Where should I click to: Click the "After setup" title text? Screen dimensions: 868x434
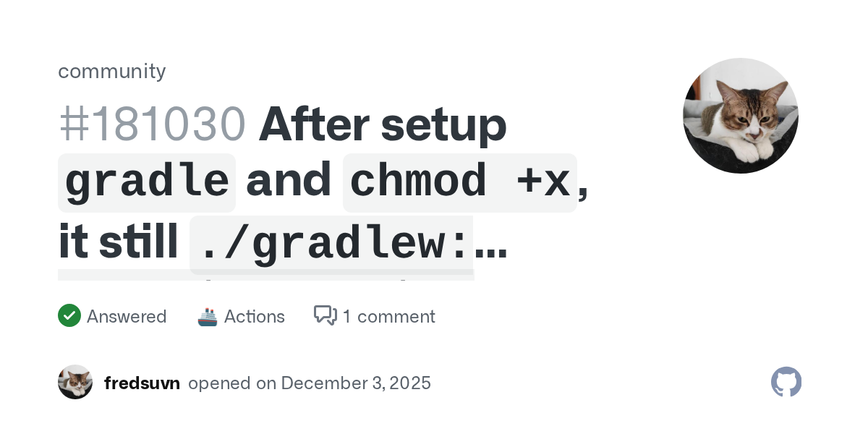pyautogui.click(x=383, y=124)
